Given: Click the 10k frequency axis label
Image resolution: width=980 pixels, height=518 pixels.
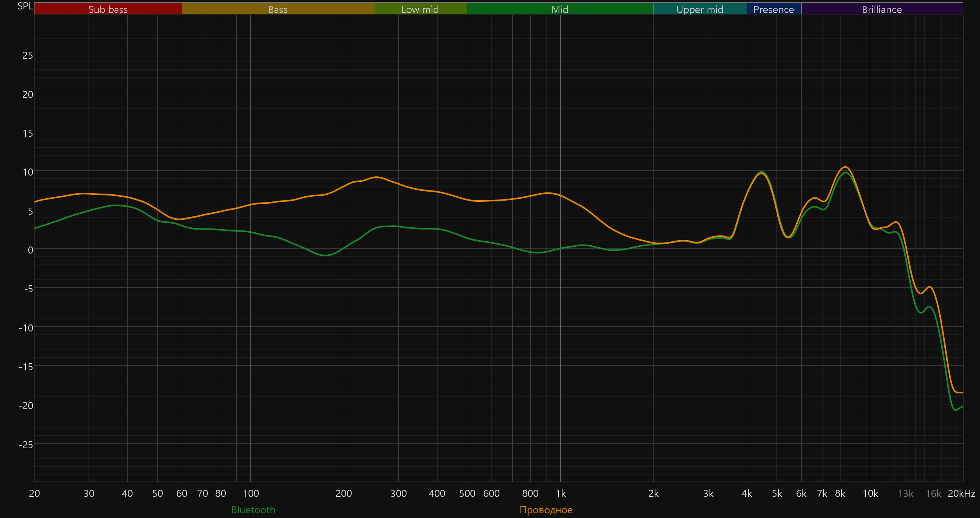Looking at the screenshot, I should point(870,493).
